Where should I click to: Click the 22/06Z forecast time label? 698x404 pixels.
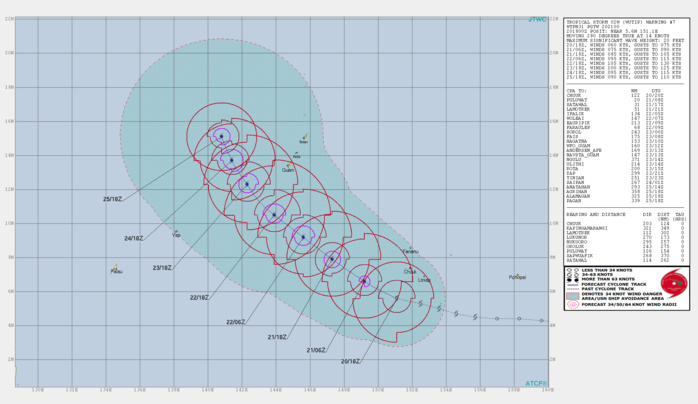click(236, 322)
